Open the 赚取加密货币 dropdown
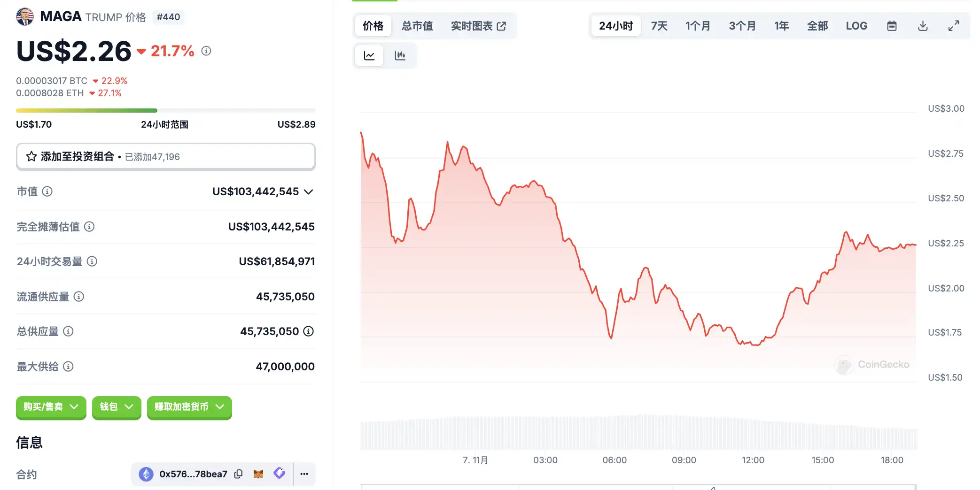This screenshot has width=980, height=490. [x=189, y=407]
